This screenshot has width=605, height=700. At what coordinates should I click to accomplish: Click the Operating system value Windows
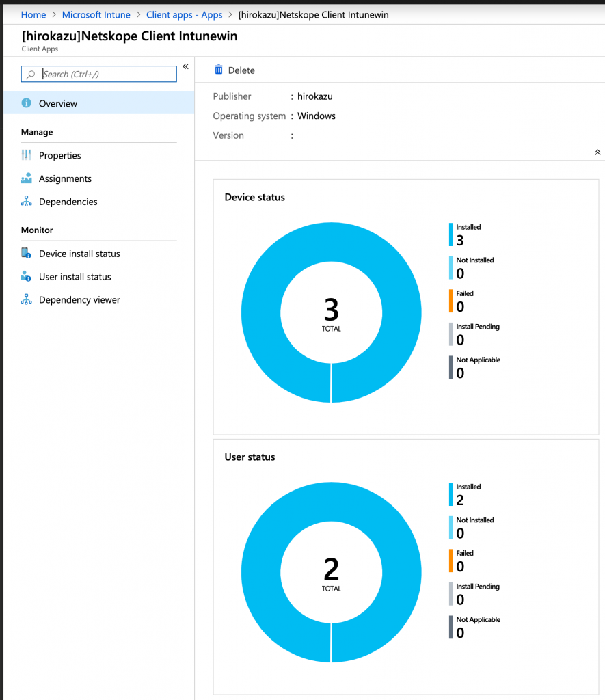[317, 116]
